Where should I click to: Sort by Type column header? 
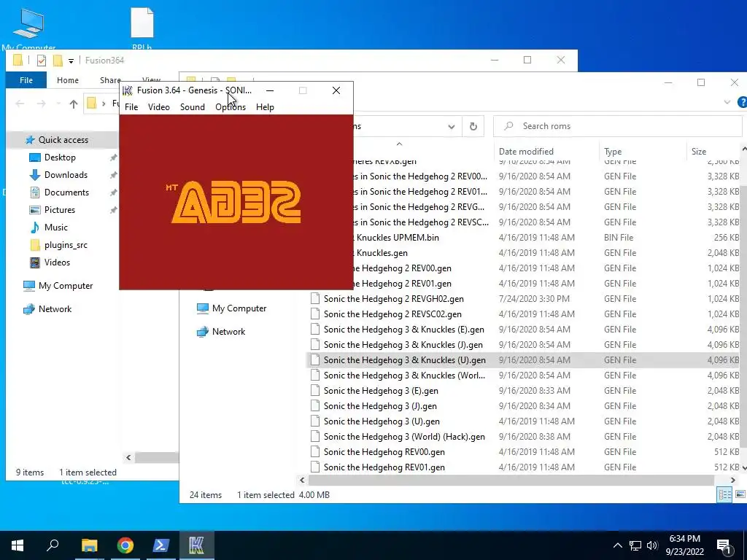(x=613, y=152)
